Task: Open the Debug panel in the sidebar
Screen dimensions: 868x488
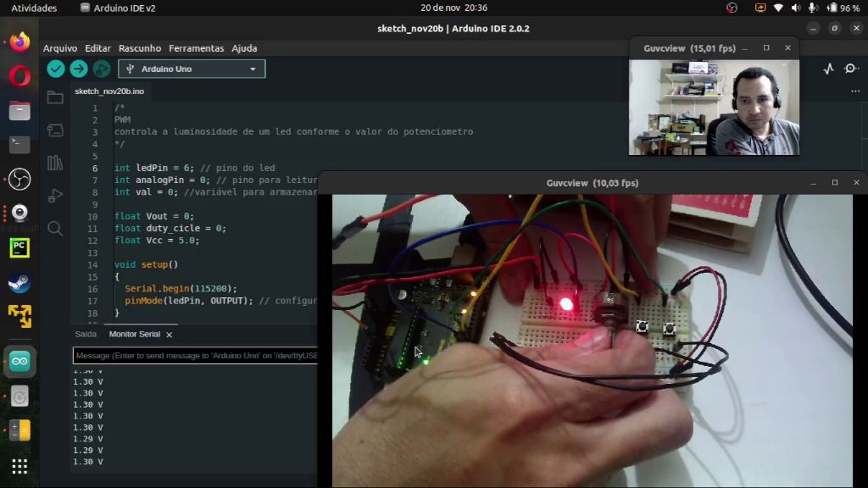Action: (54, 196)
